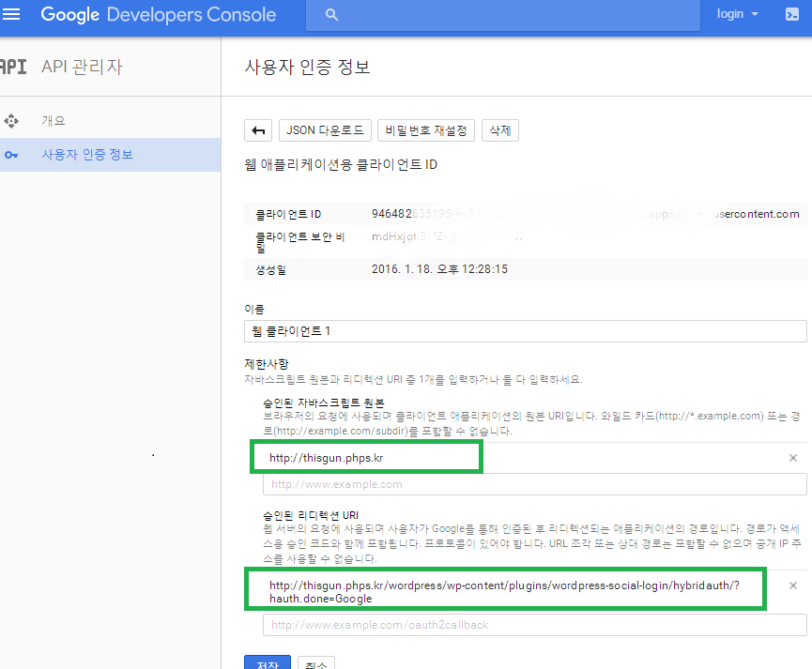Select 사용자 인증 정보 in the sidebar
The width and height of the screenshot is (812, 669).
click(87, 155)
